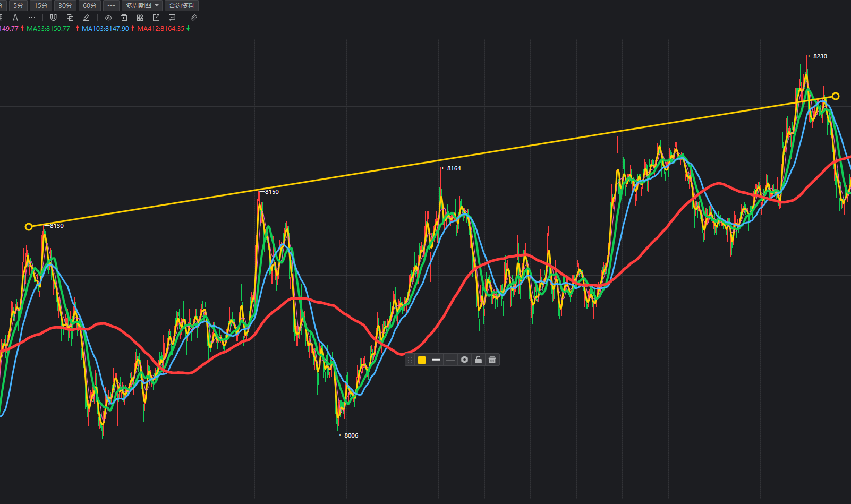Click the overlapping squares copy icon
This screenshot has height=504, width=851.
click(70, 18)
